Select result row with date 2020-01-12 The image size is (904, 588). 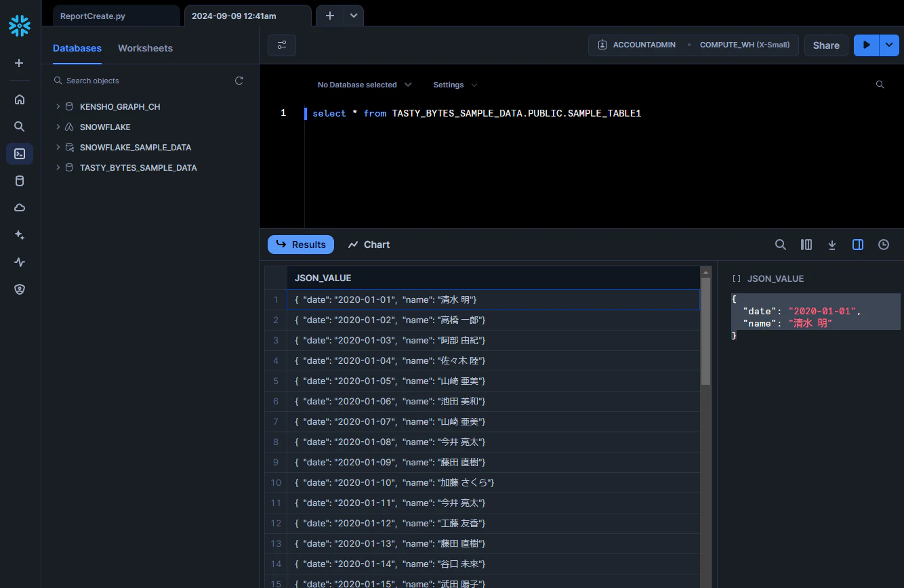(x=493, y=523)
